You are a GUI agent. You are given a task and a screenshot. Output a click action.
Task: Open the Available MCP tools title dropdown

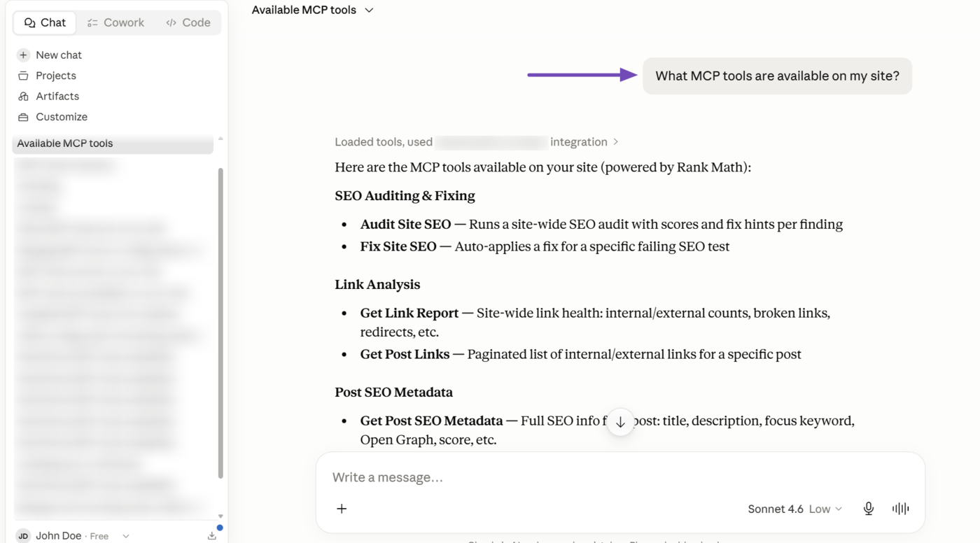click(x=312, y=10)
